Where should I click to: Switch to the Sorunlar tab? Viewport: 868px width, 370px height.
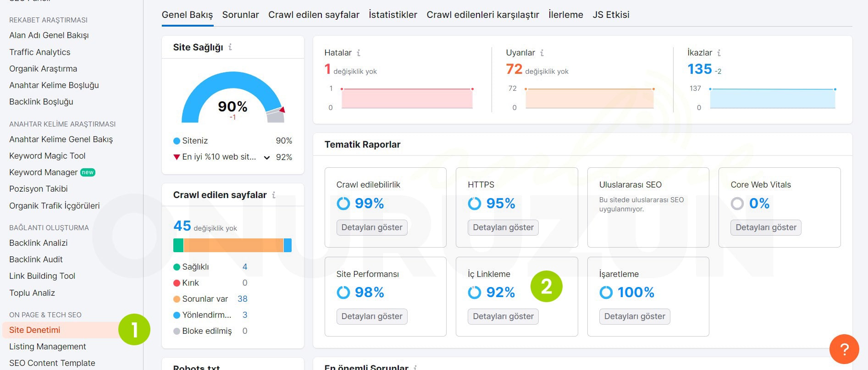click(240, 15)
